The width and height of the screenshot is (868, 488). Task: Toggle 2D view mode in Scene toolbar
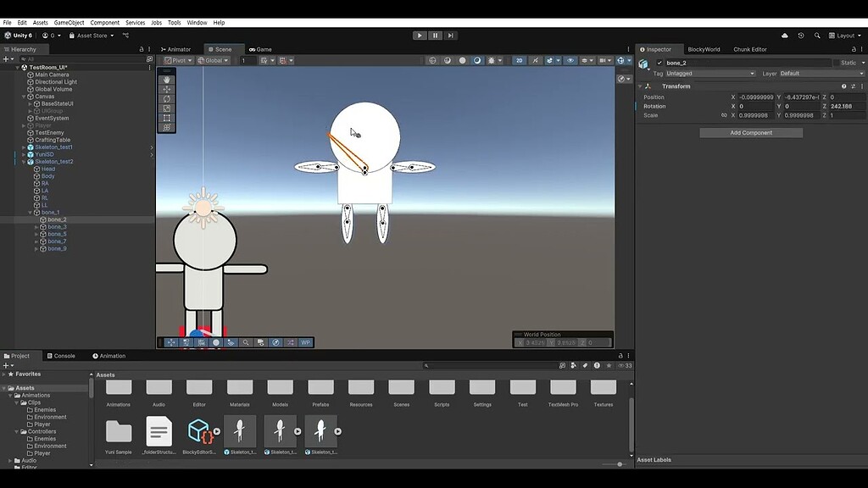pos(520,59)
